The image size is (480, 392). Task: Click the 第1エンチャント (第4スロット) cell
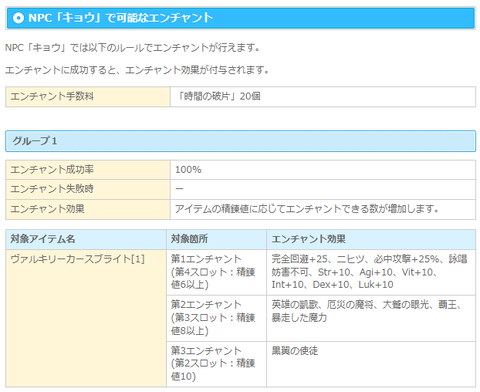point(216,272)
